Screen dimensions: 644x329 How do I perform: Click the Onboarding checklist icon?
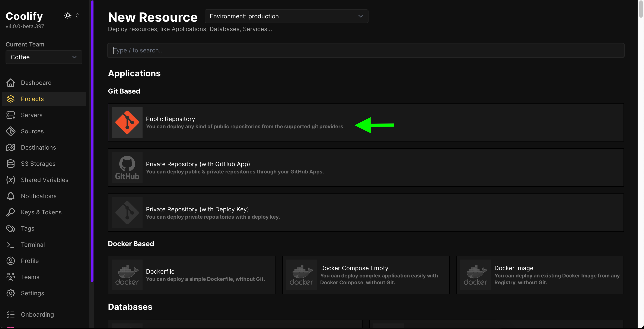tap(10, 315)
